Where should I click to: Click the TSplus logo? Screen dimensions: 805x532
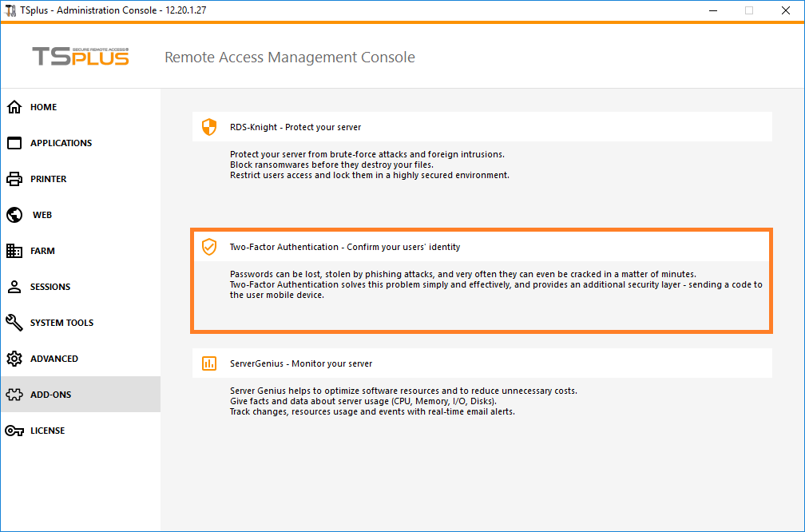click(x=80, y=57)
